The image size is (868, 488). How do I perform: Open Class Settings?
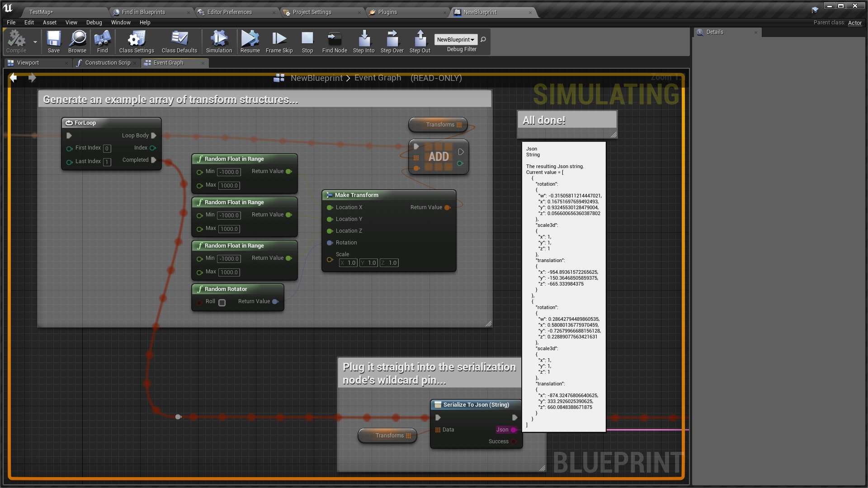pos(137,42)
